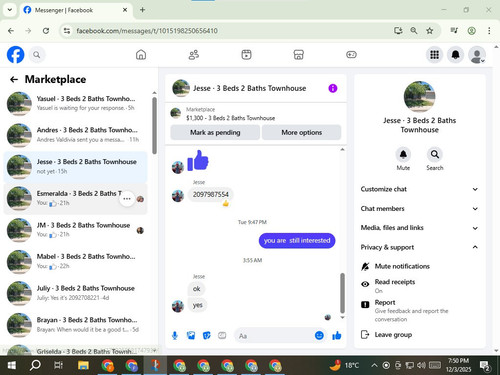
Task: Click More options button
Action: pos(302,133)
